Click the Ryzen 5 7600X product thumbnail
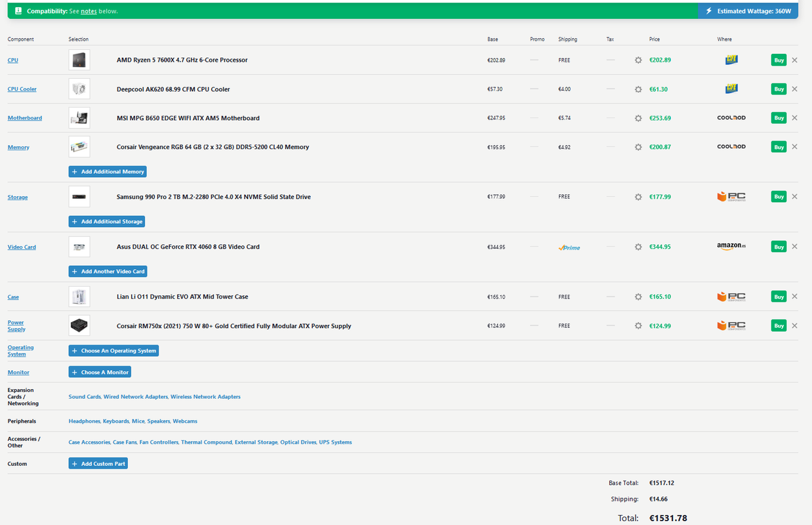Image resolution: width=812 pixels, height=525 pixels. 79,60
